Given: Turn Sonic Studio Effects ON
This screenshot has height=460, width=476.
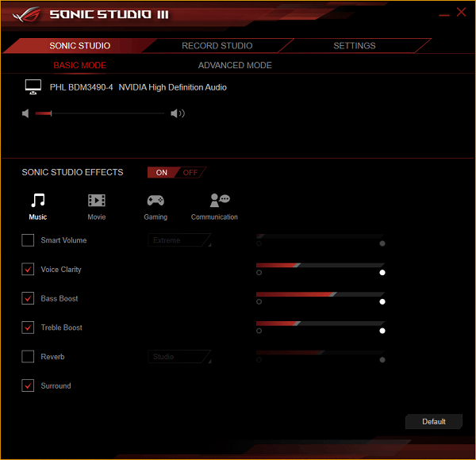Looking at the screenshot, I should click(162, 172).
